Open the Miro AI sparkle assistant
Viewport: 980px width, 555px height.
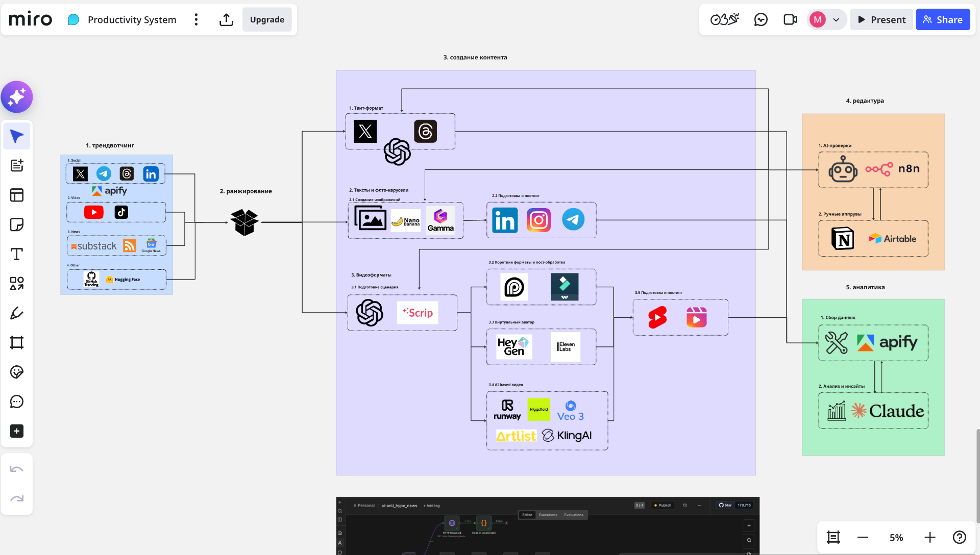coord(17,97)
